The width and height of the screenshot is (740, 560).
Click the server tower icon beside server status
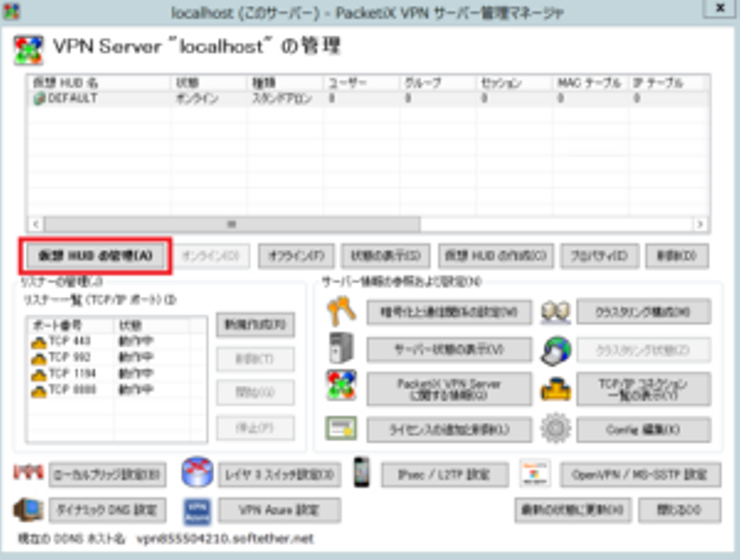click(x=341, y=348)
